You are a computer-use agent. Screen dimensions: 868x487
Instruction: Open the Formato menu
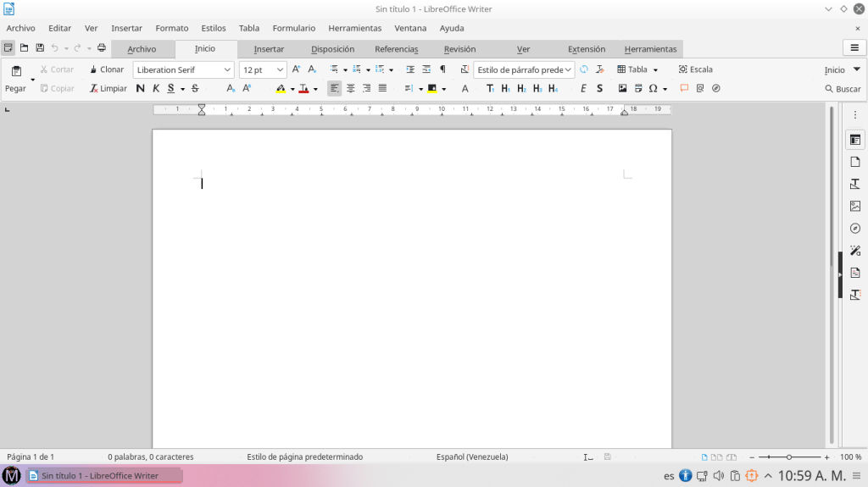(x=172, y=28)
